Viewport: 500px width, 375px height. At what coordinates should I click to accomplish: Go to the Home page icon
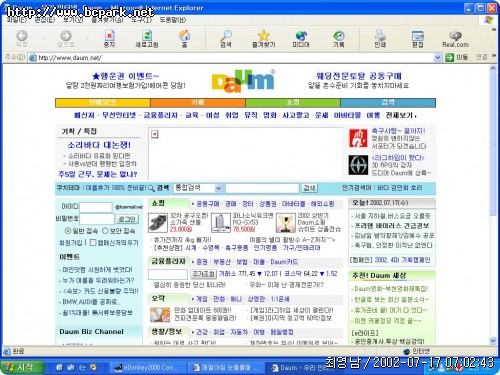tap(184, 35)
